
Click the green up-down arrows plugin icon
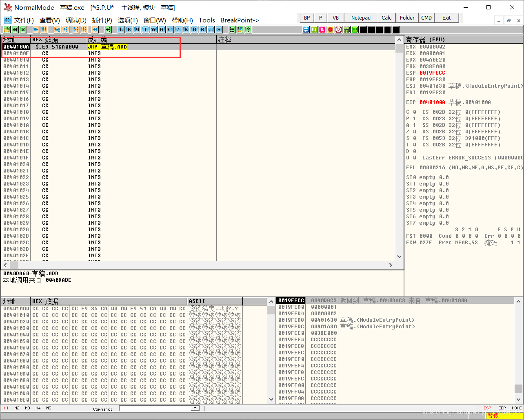click(x=314, y=29)
